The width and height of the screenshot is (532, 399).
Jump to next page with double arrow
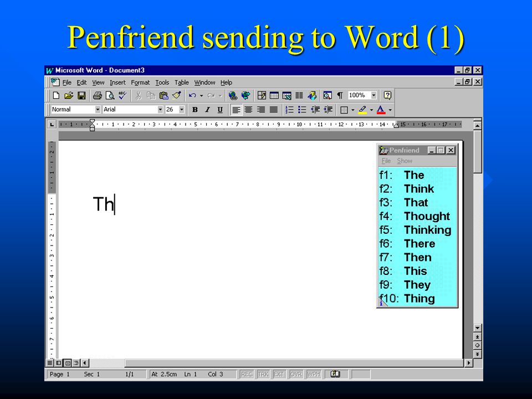(477, 354)
